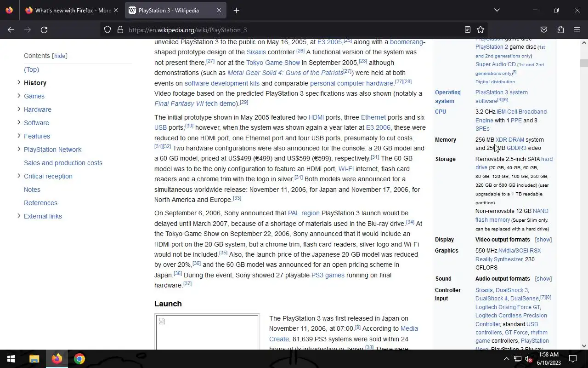588x368 pixels.
Task: Open the Extensions puzzle icon
Action: 560,30
